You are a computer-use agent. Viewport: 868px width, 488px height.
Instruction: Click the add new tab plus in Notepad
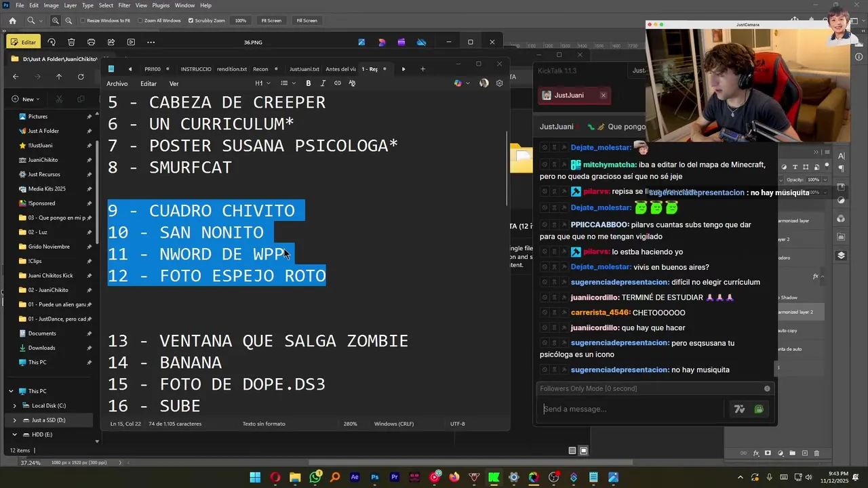(422, 69)
